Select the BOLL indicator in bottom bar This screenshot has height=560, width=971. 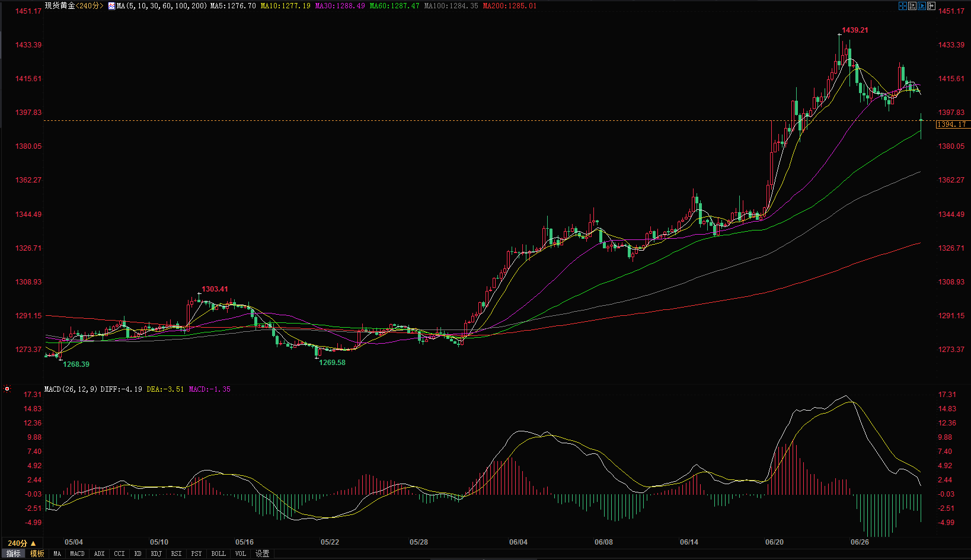218,553
